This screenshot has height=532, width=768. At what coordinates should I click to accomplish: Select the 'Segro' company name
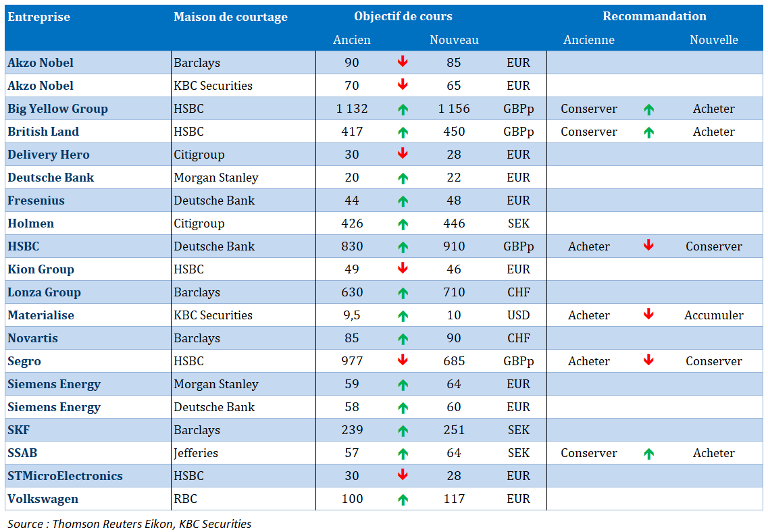(24, 361)
